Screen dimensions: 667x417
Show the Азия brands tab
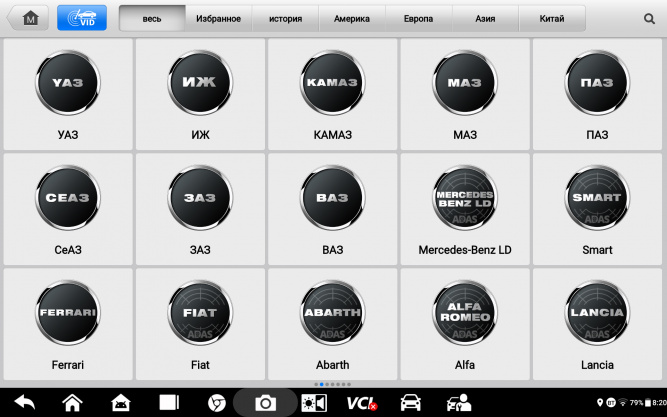[x=485, y=18]
